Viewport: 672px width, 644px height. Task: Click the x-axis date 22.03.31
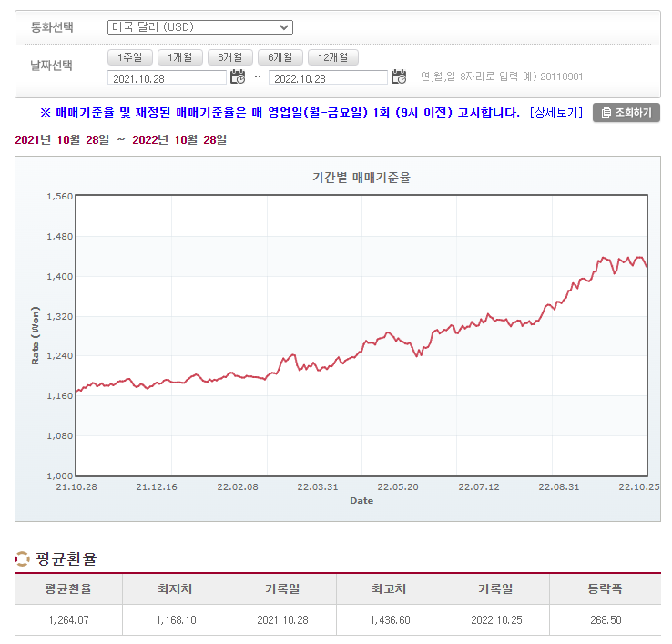[318, 487]
